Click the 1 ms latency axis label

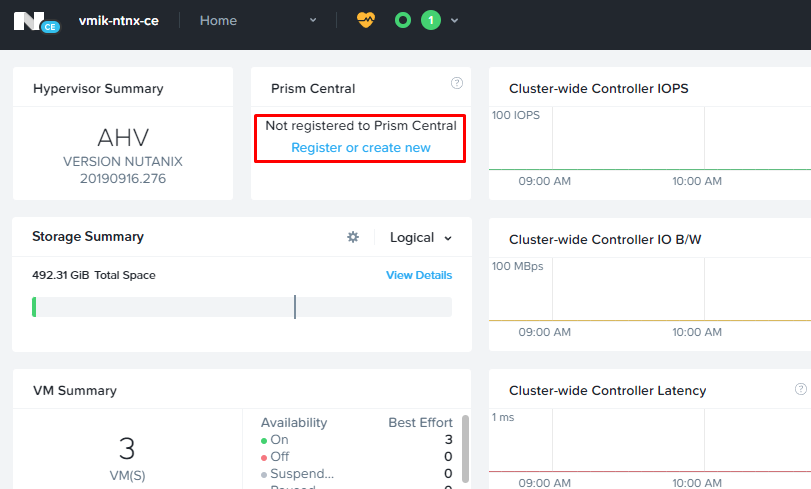coord(503,418)
